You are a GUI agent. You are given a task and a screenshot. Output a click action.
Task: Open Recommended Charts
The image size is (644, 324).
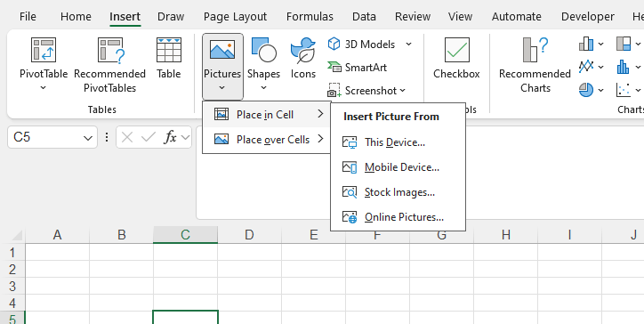[535, 65]
